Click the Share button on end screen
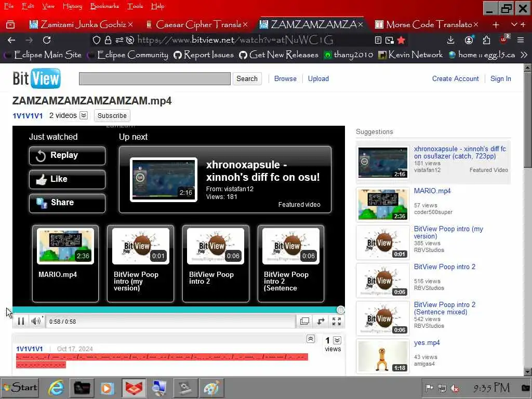532x399 pixels. point(67,203)
